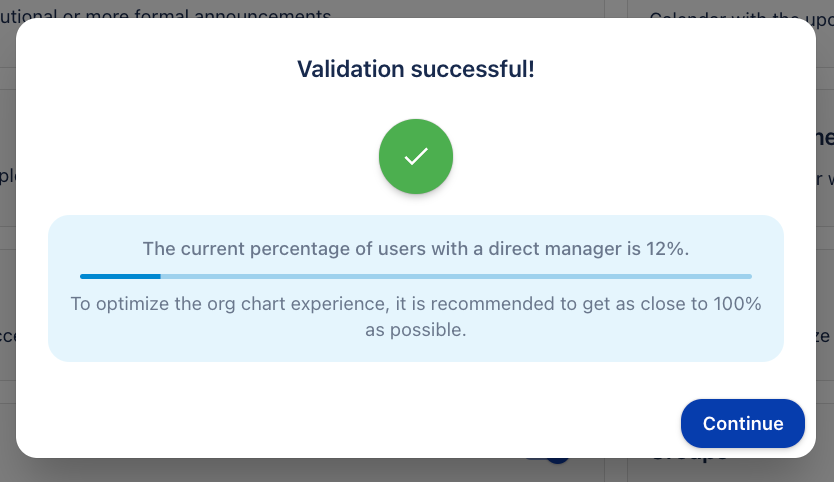Image resolution: width=834 pixels, height=482 pixels.
Task: Click the "Validation successful!" heading
Action: [x=416, y=70]
